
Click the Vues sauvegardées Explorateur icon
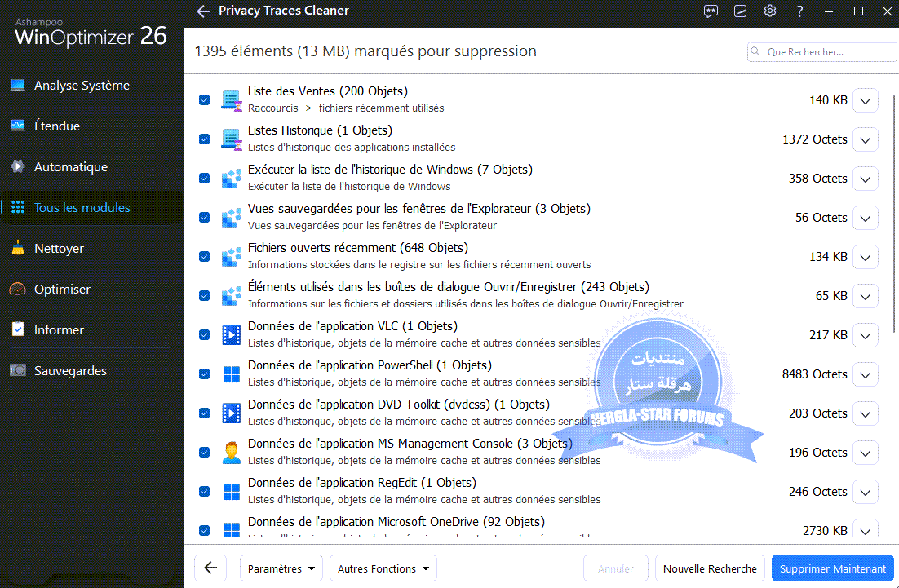231,218
